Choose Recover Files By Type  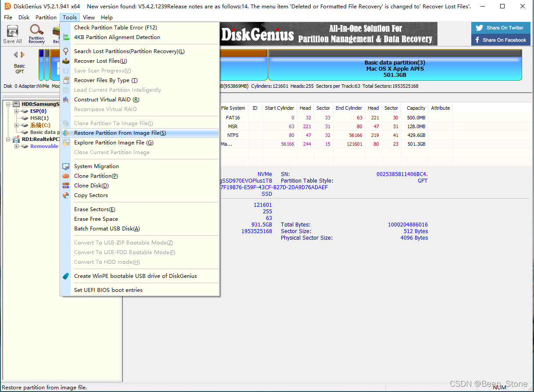point(140,80)
